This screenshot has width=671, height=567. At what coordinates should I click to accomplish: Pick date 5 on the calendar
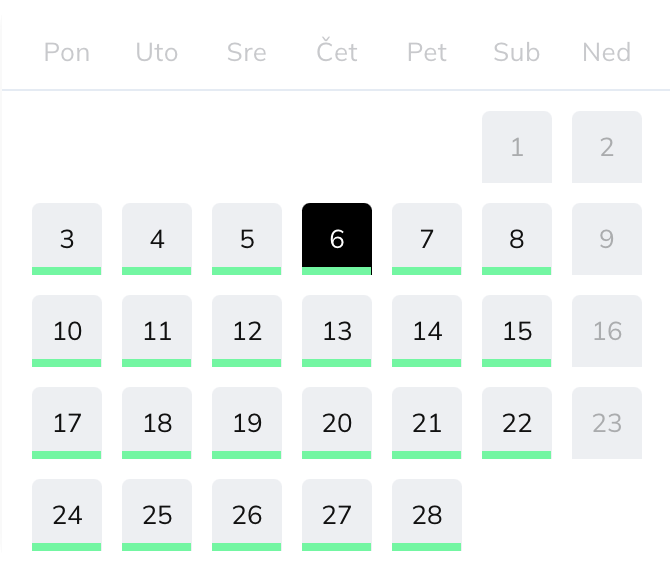247,239
